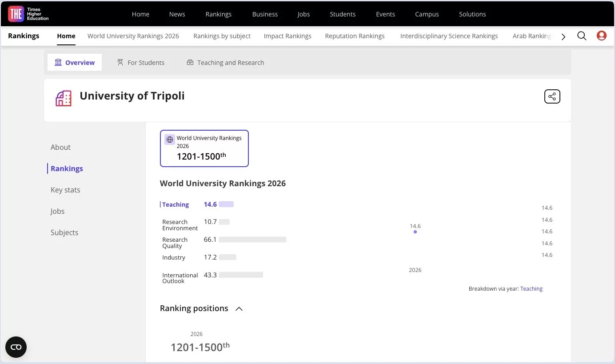Switch to Teaching and Research tab
This screenshot has width=615, height=364.
[225, 63]
